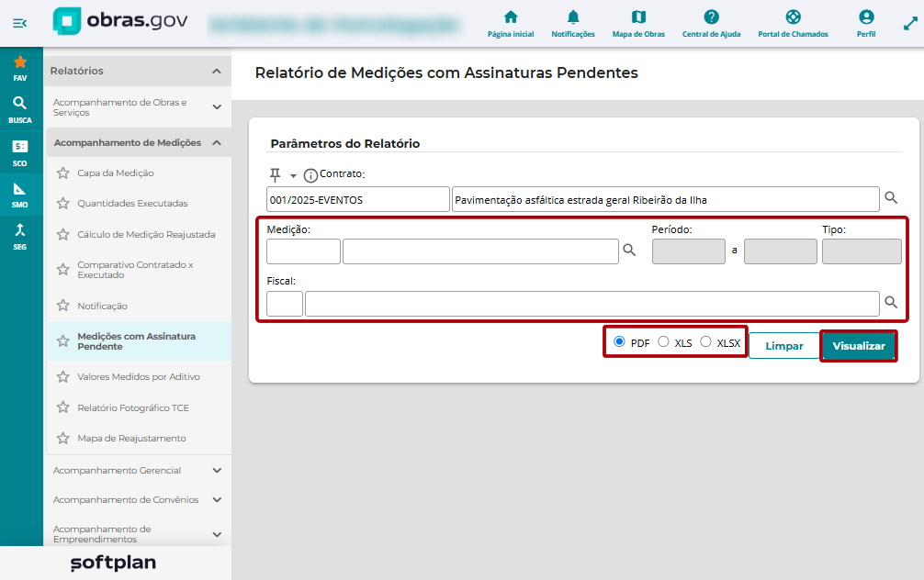Screen dimensions: 924x580
Task: Open pin dropdown arrow near Contrato
Action: (293, 176)
